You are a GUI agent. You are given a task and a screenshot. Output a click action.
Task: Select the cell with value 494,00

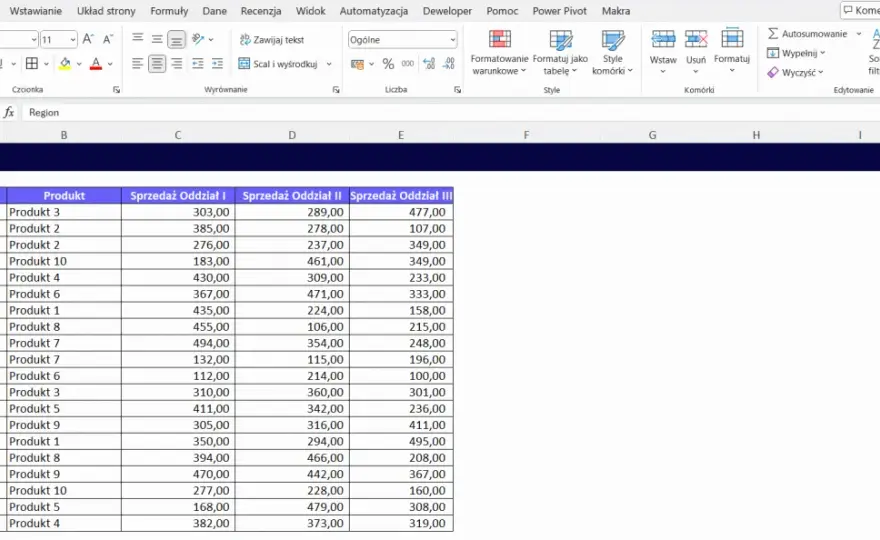click(178, 343)
